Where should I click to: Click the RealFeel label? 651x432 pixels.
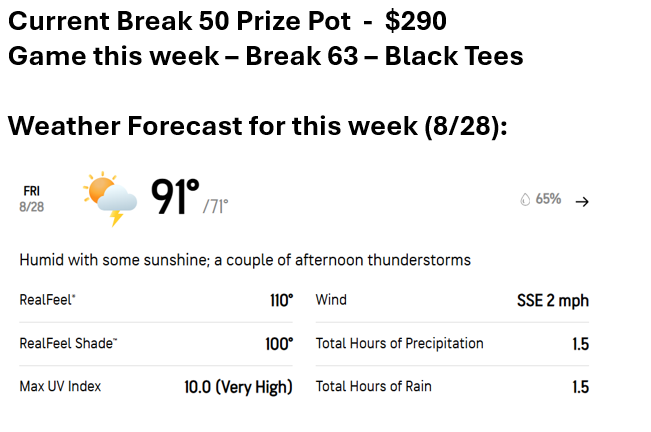tap(47, 300)
